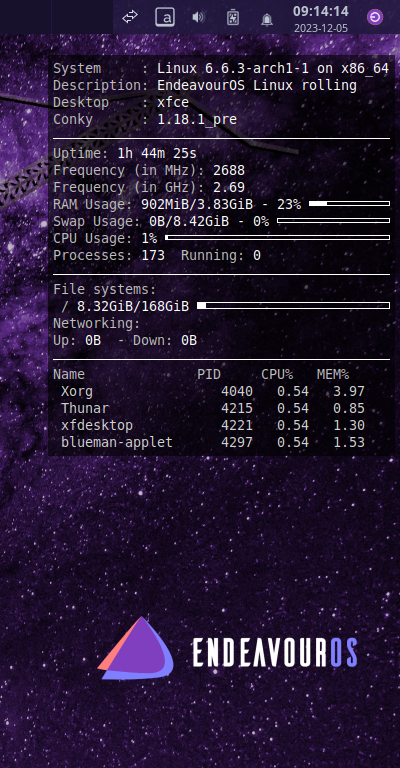
Task: Open the volume speaker tray icon
Action: tap(198, 18)
